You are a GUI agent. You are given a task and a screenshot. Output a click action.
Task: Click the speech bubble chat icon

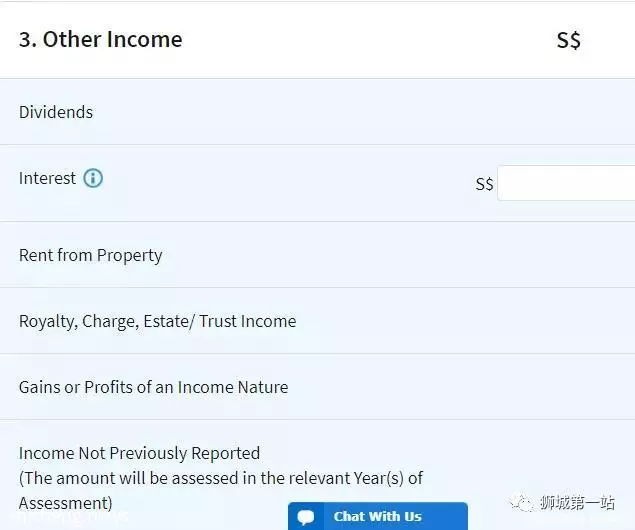tap(306, 517)
